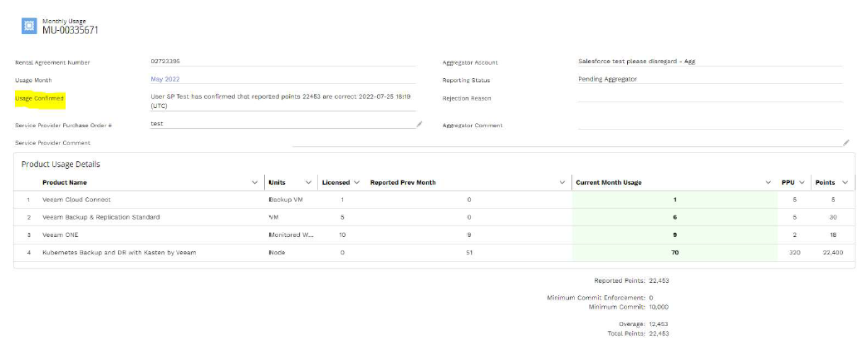
Task: Select Veeam Cloud Connect product name
Action: (x=76, y=200)
